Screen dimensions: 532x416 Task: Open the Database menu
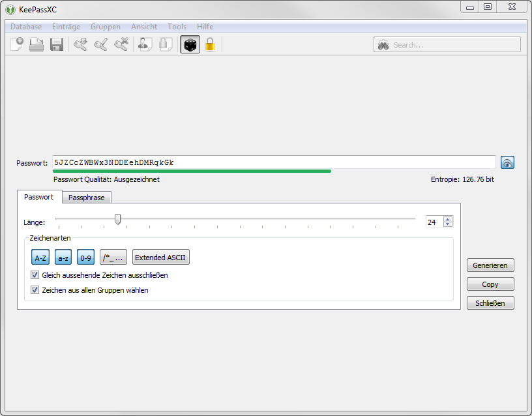[26, 27]
